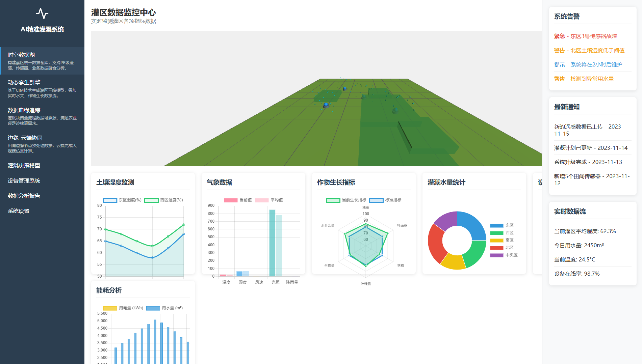Toggle 西区湿度(%) legend in soil chart
This screenshot has width=642, height=364.
pos(164,200)
